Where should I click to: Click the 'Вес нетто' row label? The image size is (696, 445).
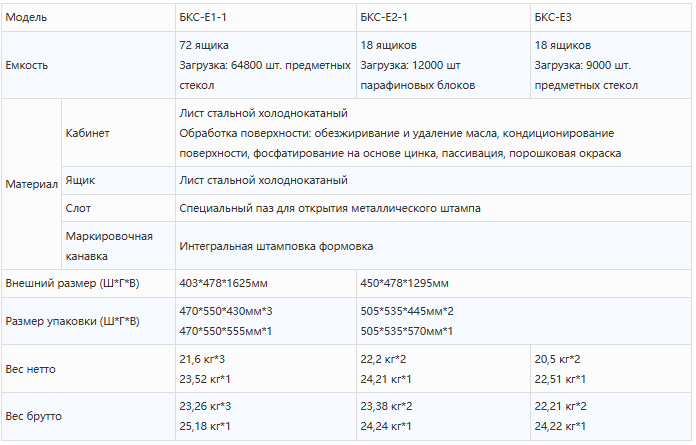click(31, 369)
